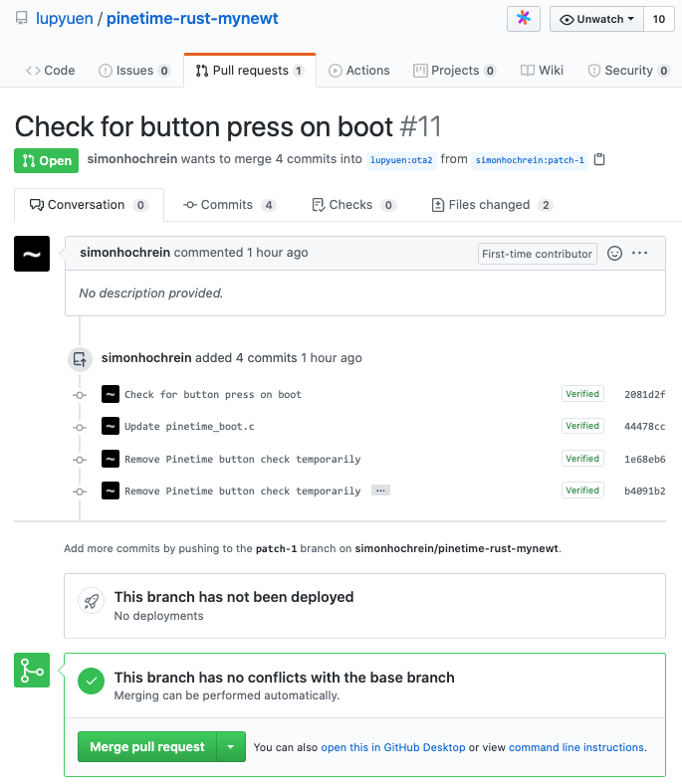Screen dimensions: 682x784
Task: Click simonhochrein's avatar beside the comment
Action: tap(32, 254)
